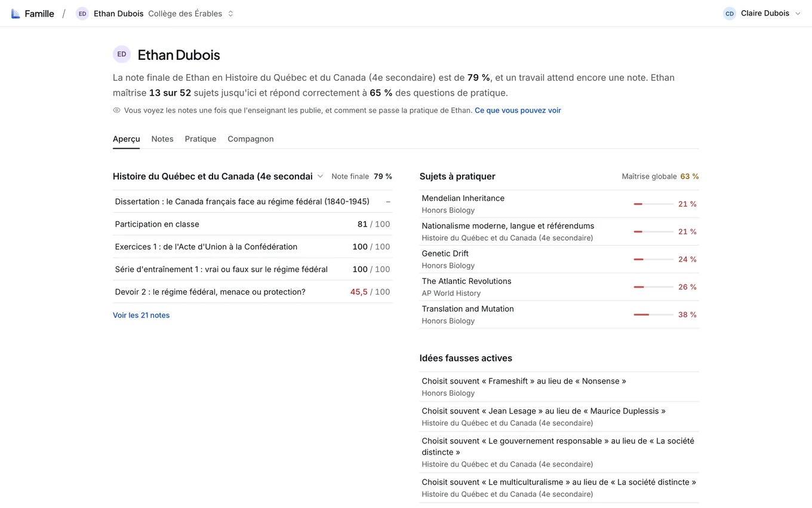Open the student switcher chevrons after Collège des Érables
This screenshot has height=508, width=812.
230,14
